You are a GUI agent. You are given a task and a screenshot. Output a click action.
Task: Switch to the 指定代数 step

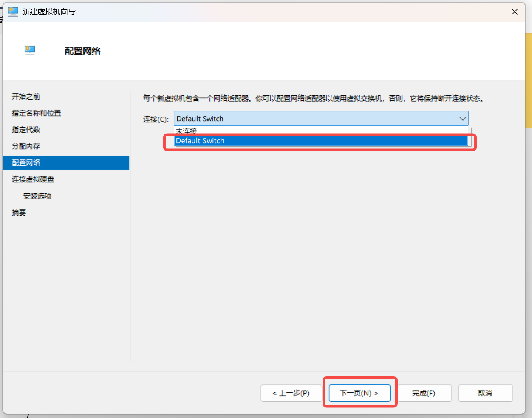click(26, 130)
